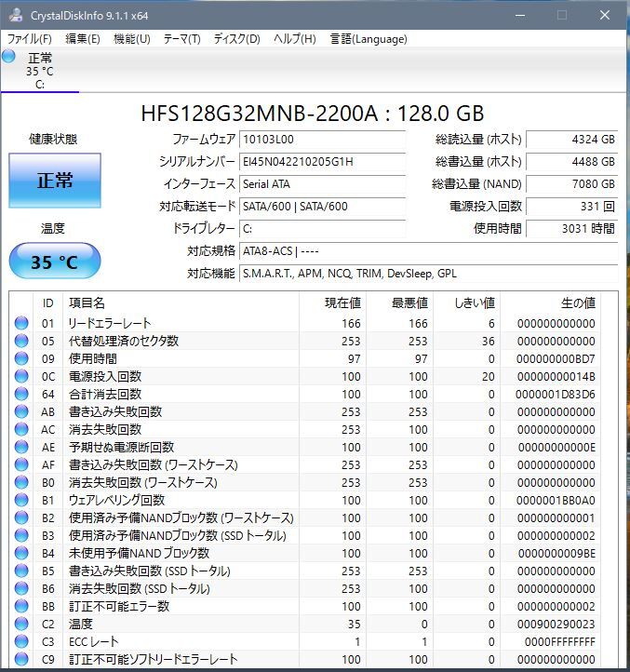The height and width of the screenshot is (672, 630).
Task: Click the blue disk status orb in drive tab
Action: [8, 56]
